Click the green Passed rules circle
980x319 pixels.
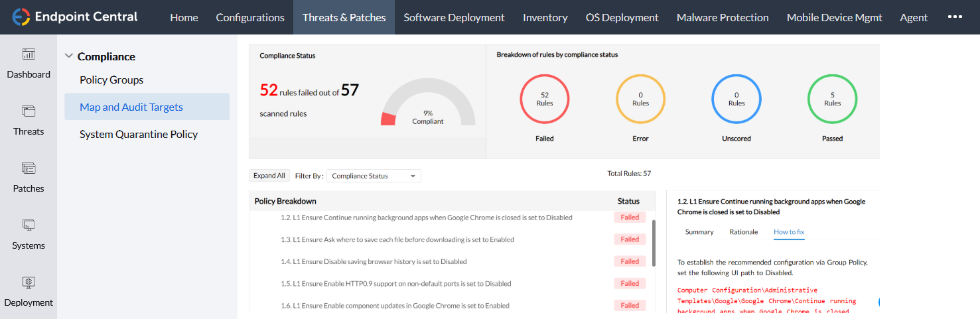832,99
